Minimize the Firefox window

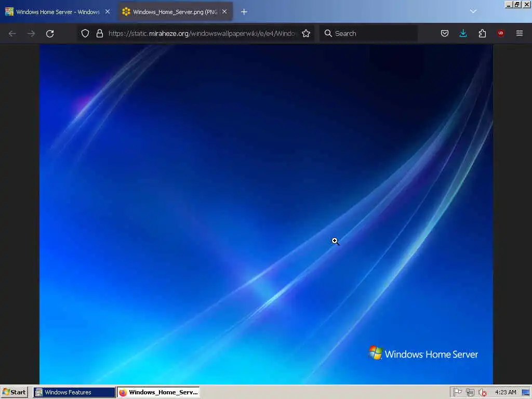[509, 4]
